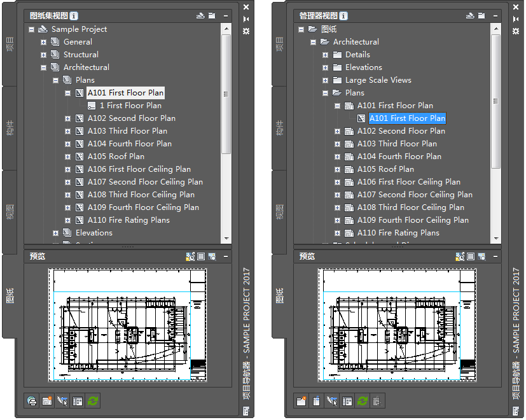This screenshot has width=526, height=420.
Task: Select A108 Third Floor Ceiling Plan in 图纸集视图
Action: (141, 195)
